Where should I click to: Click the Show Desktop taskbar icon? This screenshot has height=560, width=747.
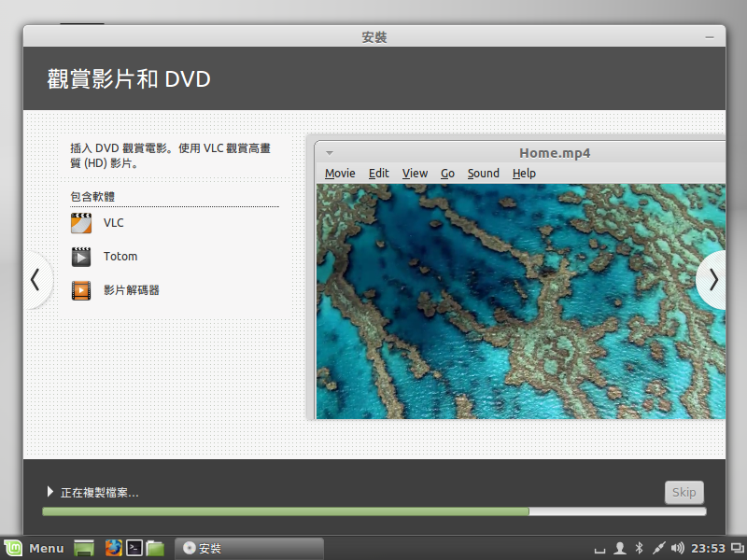click(84, 548)
